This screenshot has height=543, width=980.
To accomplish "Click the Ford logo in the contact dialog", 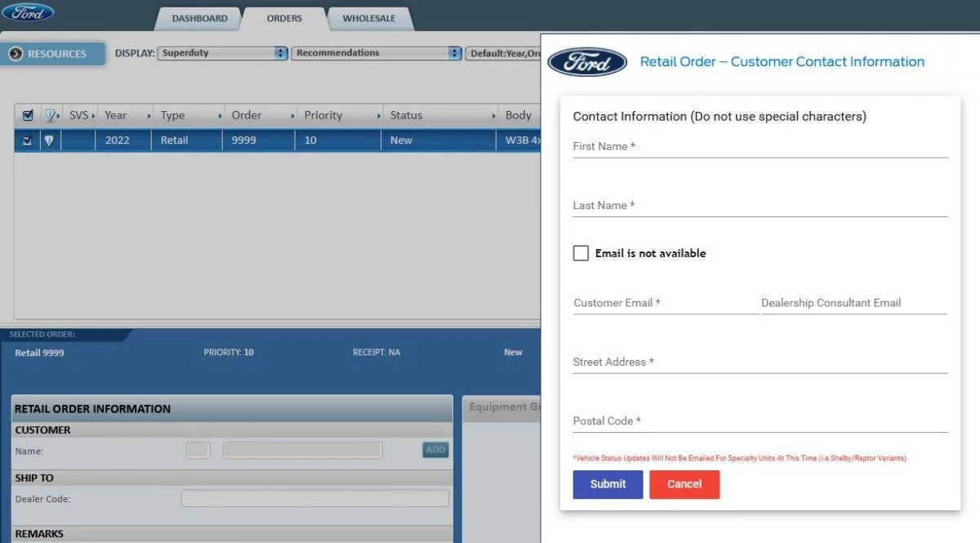I will click(587, 62).
